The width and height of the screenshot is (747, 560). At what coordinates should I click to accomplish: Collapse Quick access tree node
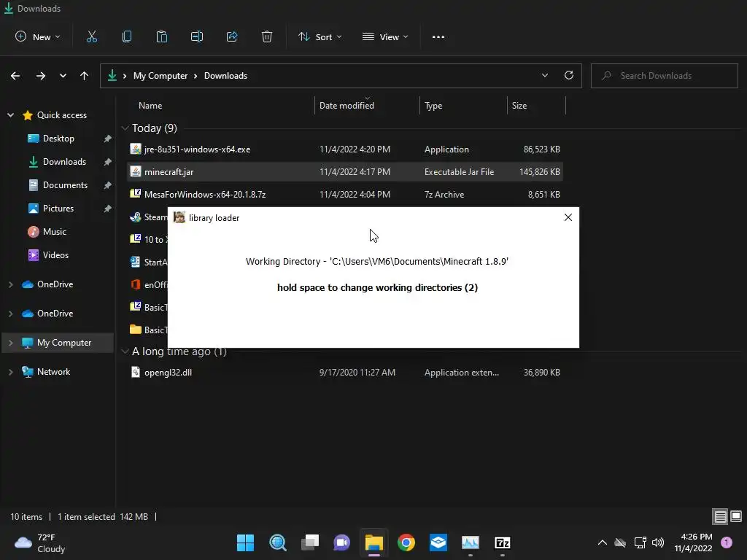click(x=10, y=114)
